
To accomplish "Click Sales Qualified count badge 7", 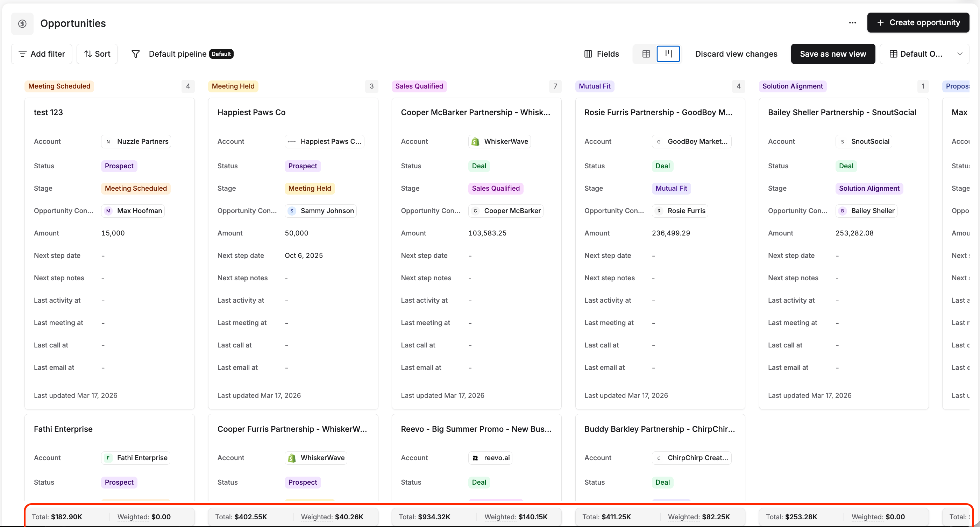I will [555, 86].
